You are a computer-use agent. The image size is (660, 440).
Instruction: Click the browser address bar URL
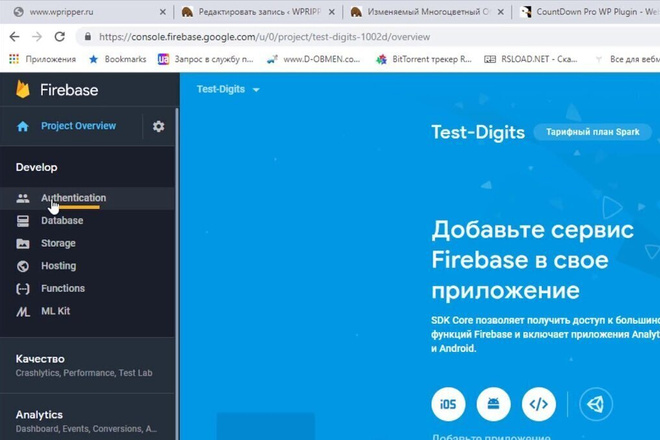264,37
